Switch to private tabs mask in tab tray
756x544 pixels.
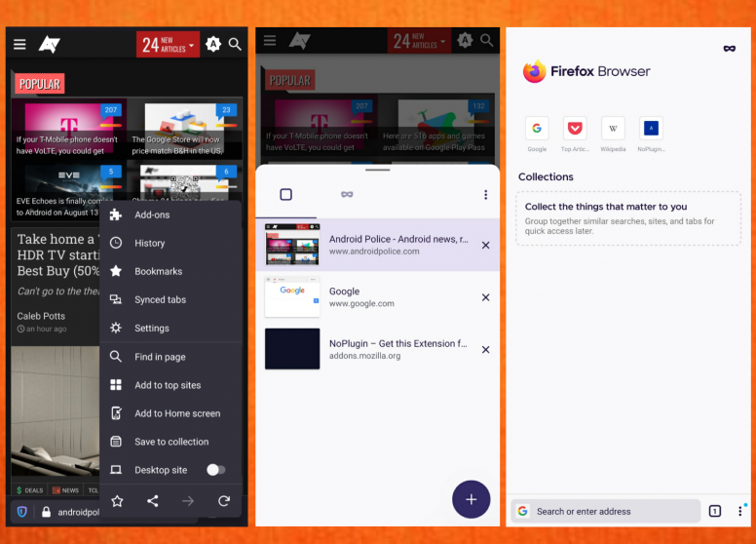[x=347, y=194]
